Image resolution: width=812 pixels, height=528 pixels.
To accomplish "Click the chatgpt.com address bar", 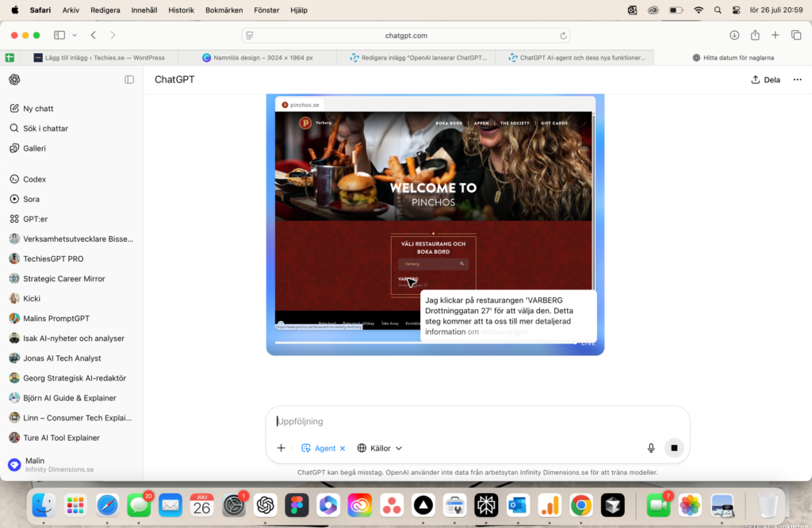I will coord(406,35).
